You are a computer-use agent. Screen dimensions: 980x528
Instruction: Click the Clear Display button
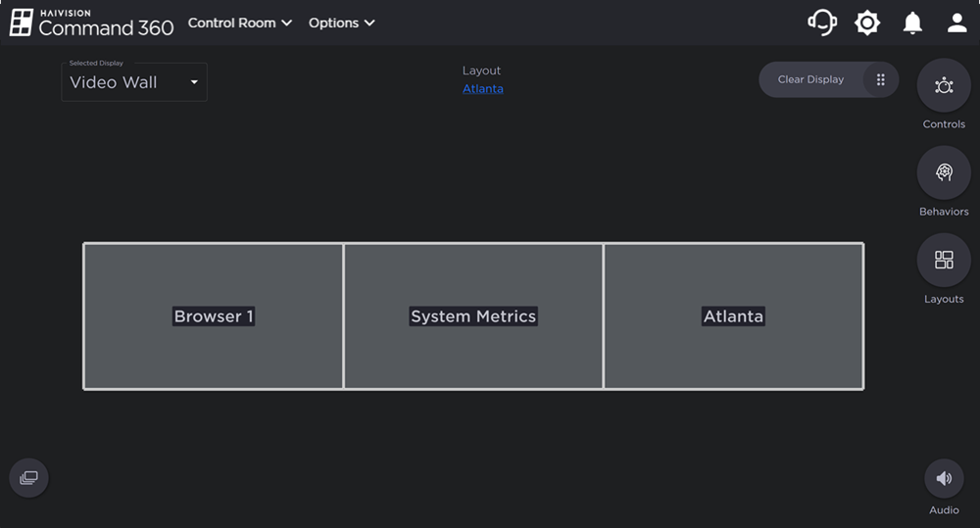coord(810,79)
